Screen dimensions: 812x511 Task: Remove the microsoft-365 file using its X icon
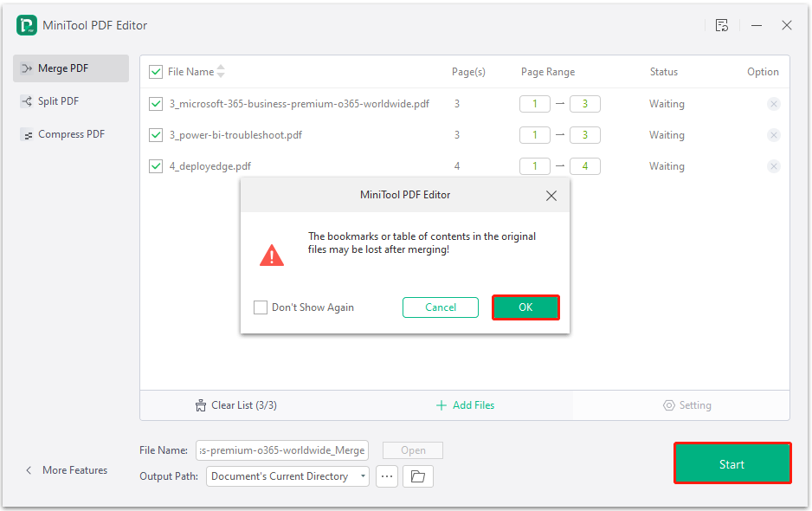tap(774, 104)
